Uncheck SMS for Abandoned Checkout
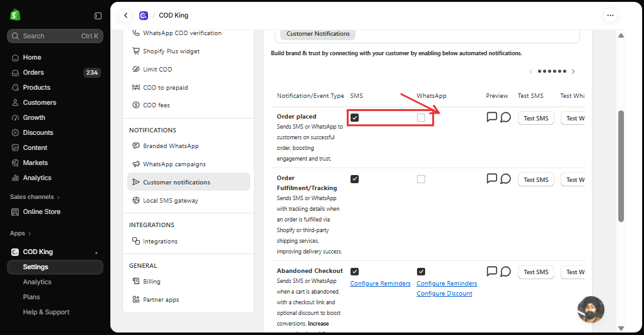The image size is (644, 335). [x=355, y=272]
